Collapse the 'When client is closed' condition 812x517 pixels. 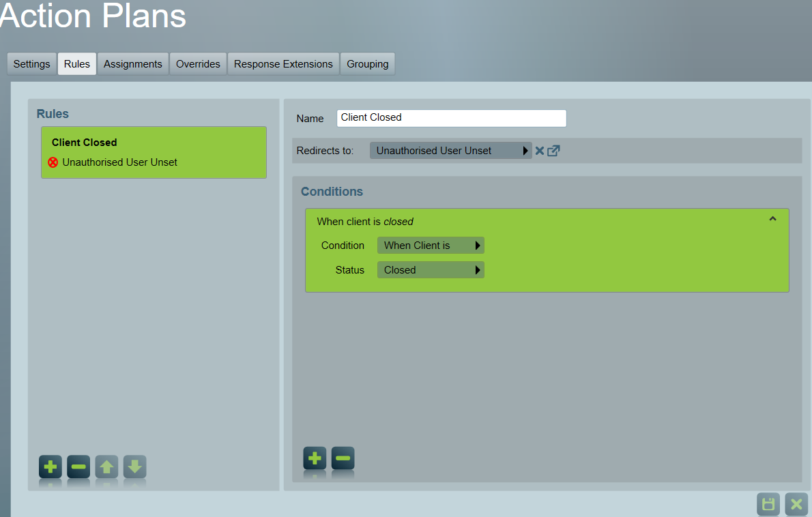(772, 219)
